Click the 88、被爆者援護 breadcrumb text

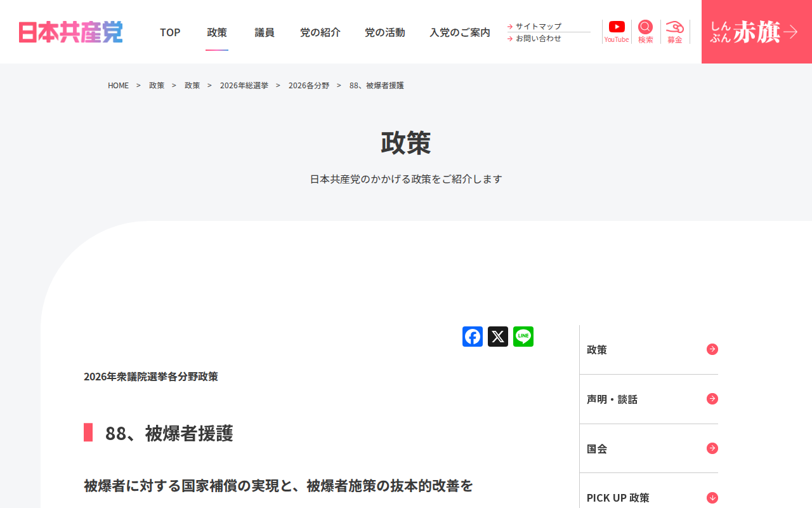tap(377, 85)
